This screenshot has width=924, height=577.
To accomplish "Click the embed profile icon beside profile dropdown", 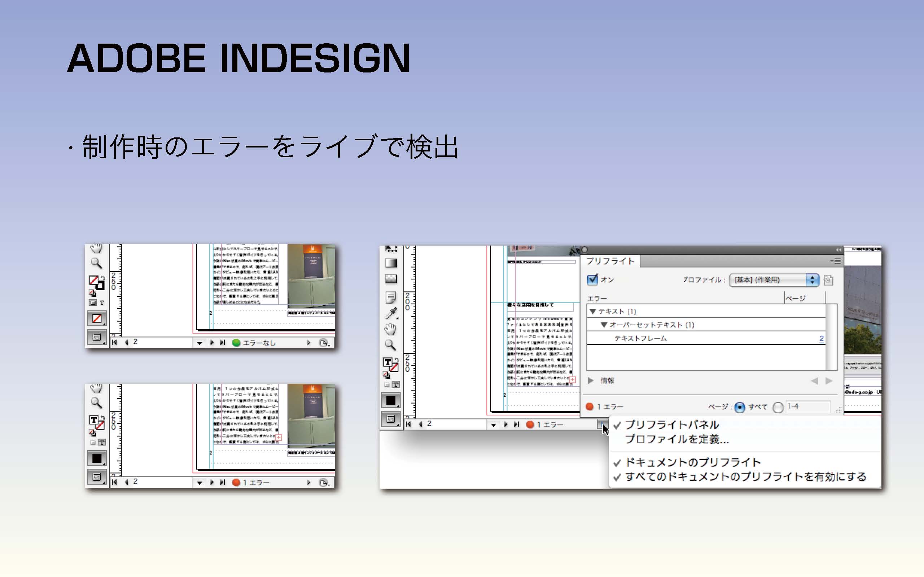I will 828,280.
